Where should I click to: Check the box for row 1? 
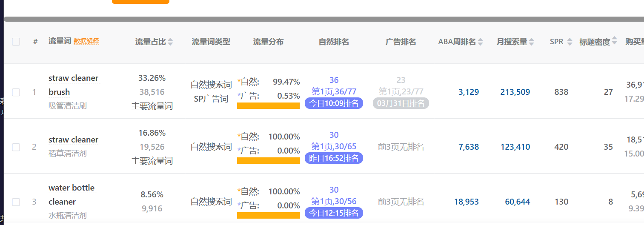pos(16,92)
